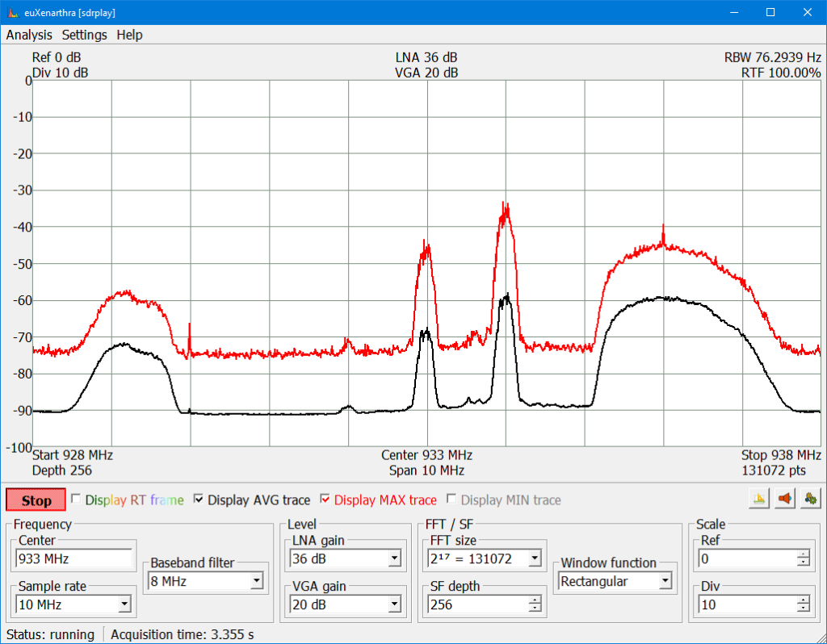
Task: Open the LNA gain dropdown
Action: click(x=394, y=558)
